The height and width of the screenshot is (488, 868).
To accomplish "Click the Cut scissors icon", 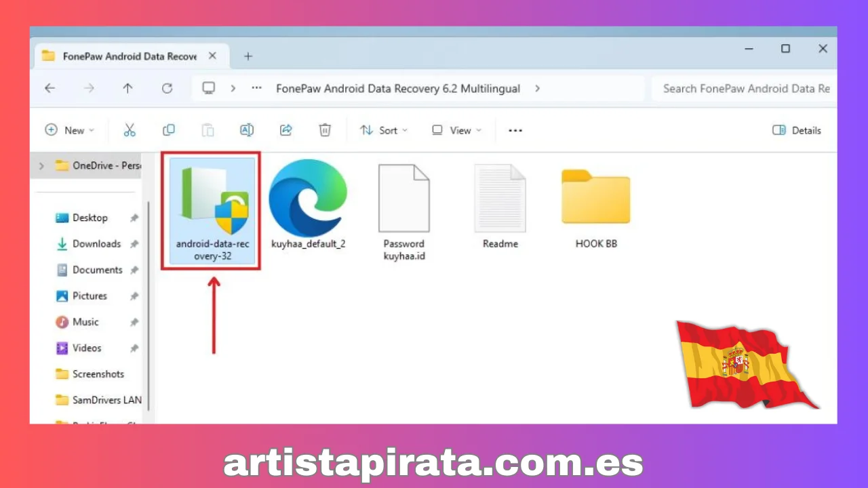I will tap(130, 130).
